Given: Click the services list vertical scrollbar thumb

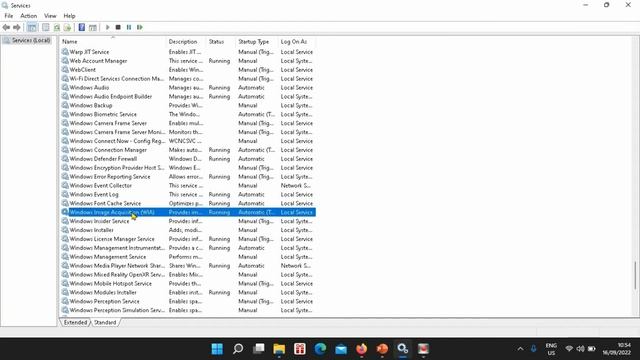Looking at the screenshot, I should click(x=636, y=276).
